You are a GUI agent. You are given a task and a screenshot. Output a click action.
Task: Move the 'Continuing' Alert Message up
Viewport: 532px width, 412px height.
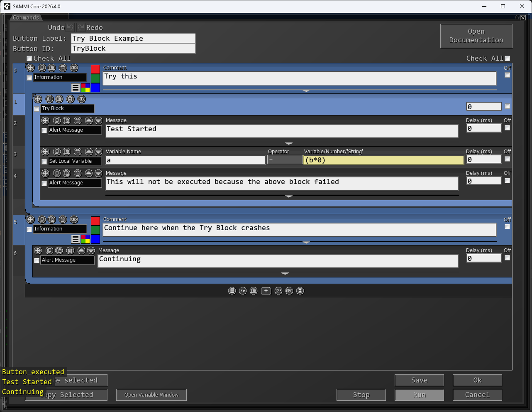(81, 250)
